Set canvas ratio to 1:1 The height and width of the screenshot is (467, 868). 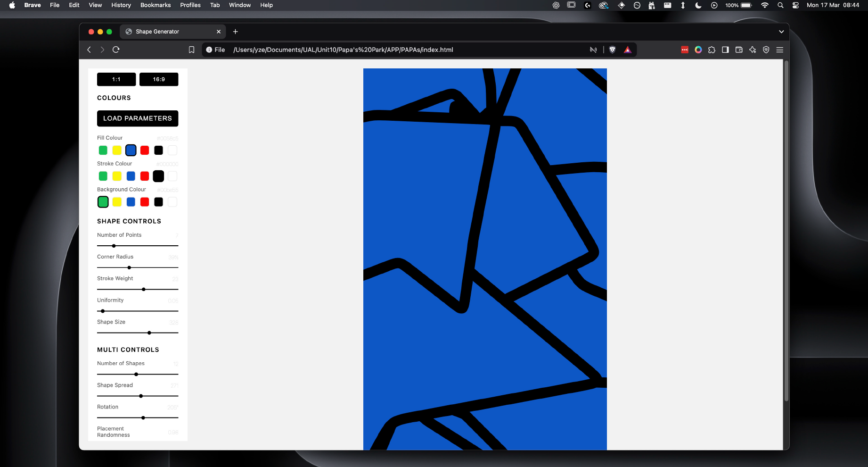pyautogui.click(x=116, y=79)
